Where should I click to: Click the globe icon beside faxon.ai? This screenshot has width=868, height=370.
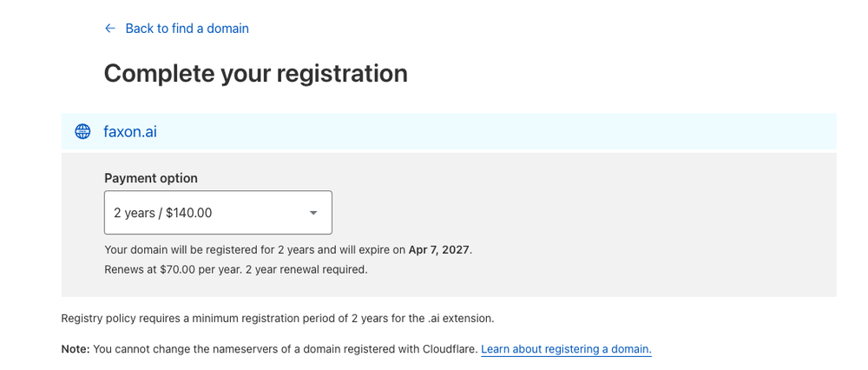82,131
